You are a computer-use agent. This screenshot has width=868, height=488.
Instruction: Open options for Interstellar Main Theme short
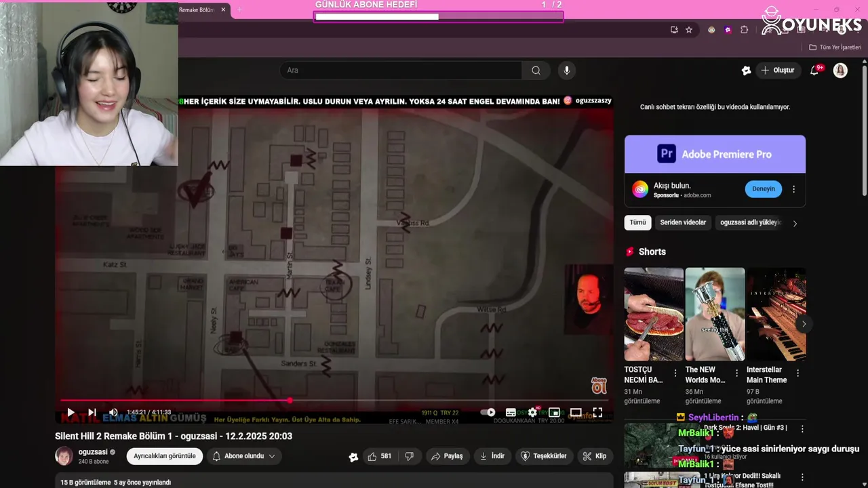(798, 373)
